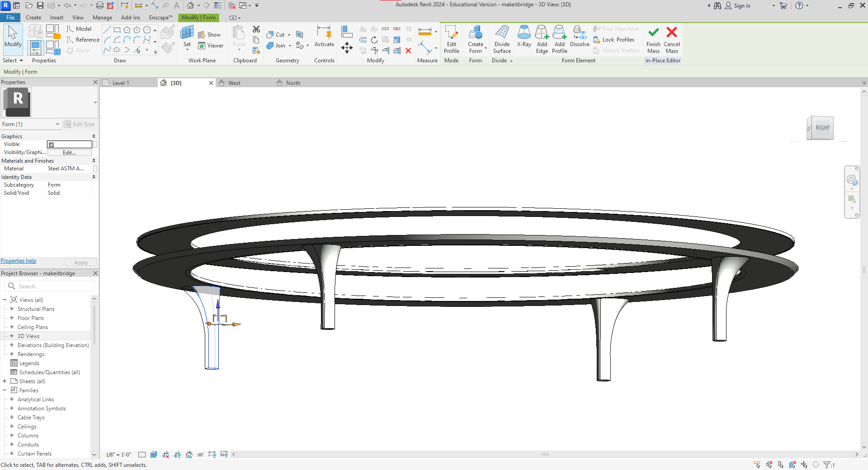Switch to the West view tab
The width and height of the screenshot is (868, 470).
point(234,83)
